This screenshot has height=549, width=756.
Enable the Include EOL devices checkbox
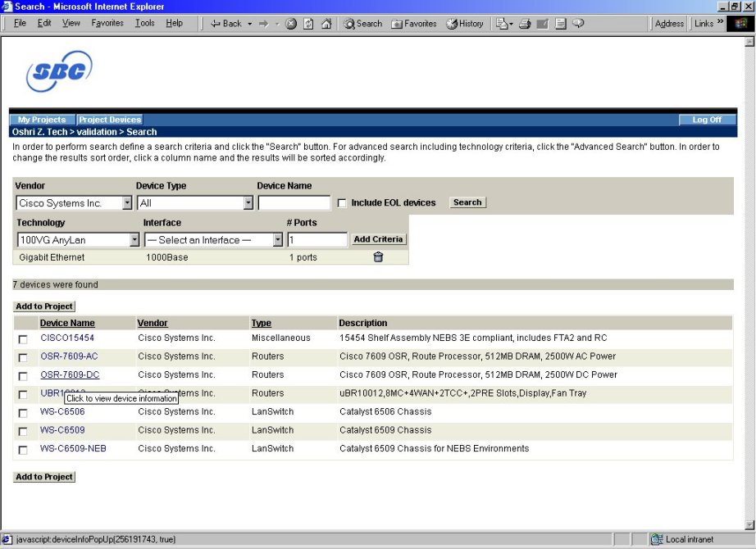[343, 203]
